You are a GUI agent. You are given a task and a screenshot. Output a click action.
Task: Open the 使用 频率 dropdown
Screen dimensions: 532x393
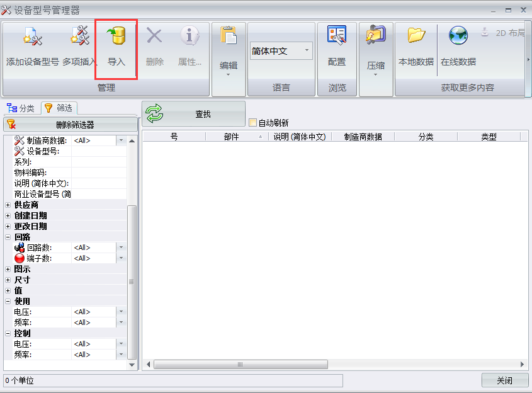[121, 322]
